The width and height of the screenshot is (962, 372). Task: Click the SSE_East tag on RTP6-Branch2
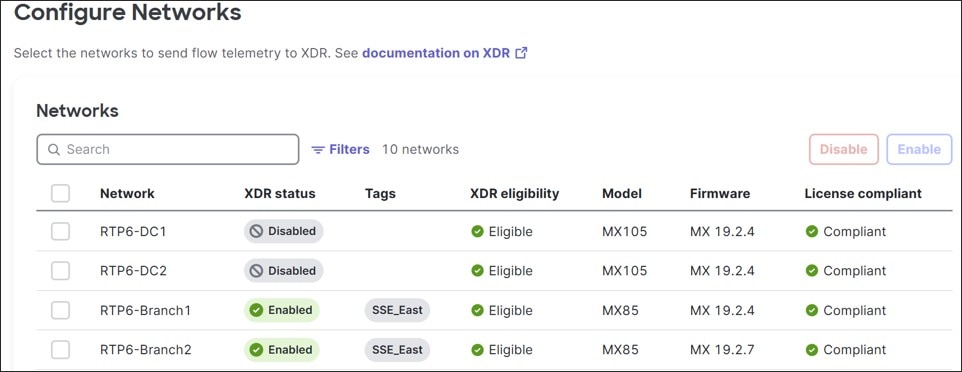coord(397,349)
